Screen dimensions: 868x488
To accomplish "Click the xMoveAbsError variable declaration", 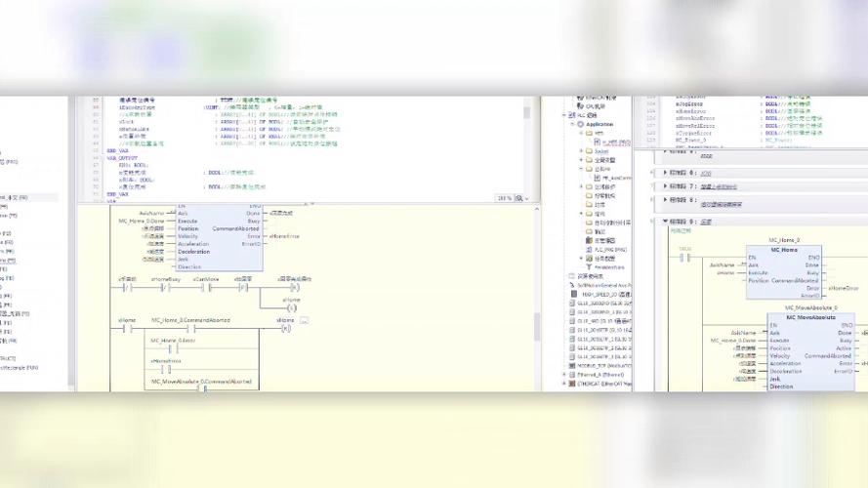I will pyautogui.click(x=695, y=118).
